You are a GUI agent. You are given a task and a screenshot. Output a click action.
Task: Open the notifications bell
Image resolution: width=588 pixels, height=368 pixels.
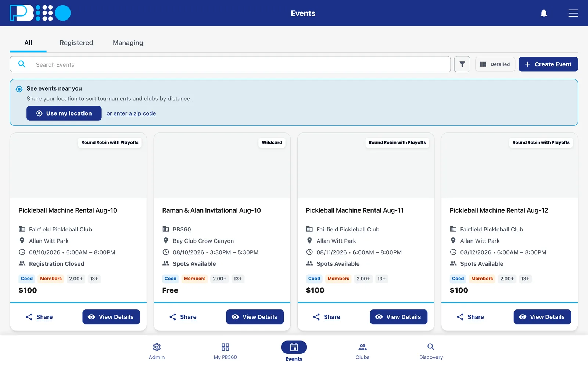click(544, 13)
